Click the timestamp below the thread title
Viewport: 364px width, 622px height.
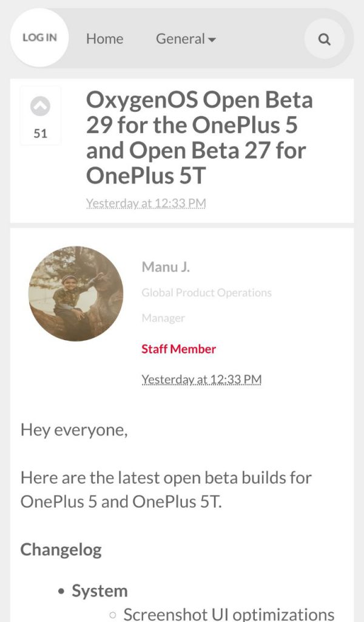[x=146, y=203]
